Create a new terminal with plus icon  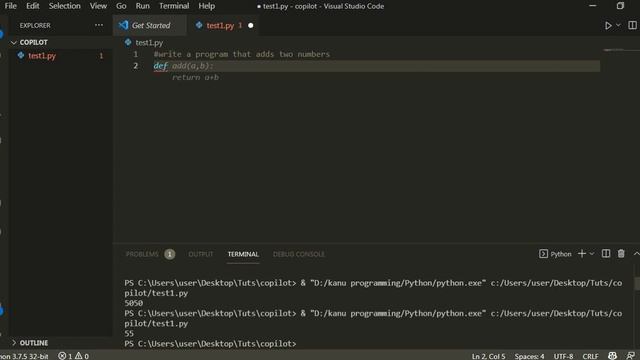(582, 254)
